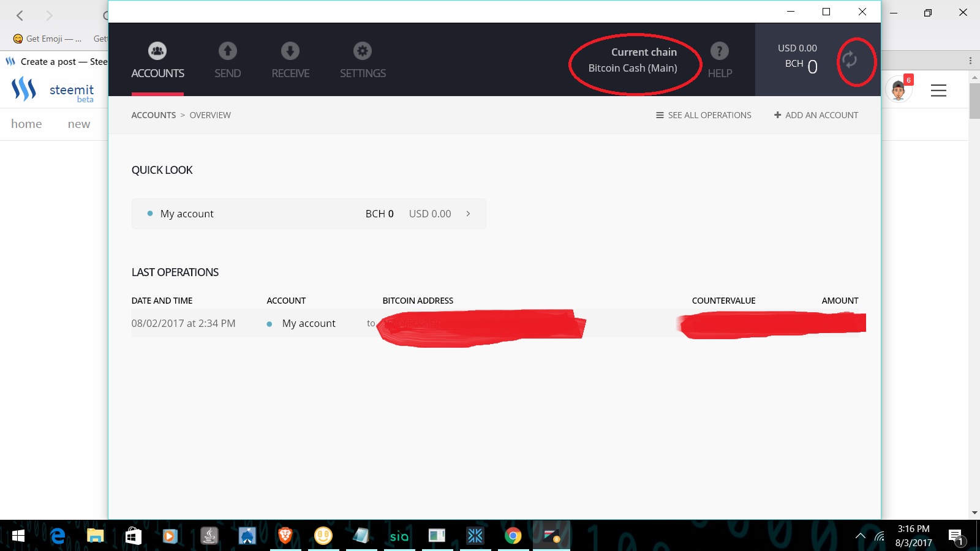Click the network Wi-Fi tray icon
The height and width of the screenshot is (551, 980).
click(x=880, y=536)
